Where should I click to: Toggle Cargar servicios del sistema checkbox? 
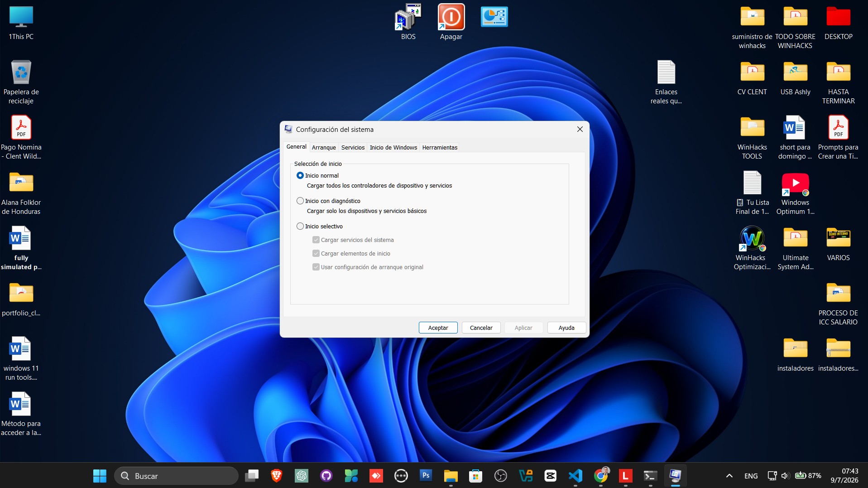(316, 240)
